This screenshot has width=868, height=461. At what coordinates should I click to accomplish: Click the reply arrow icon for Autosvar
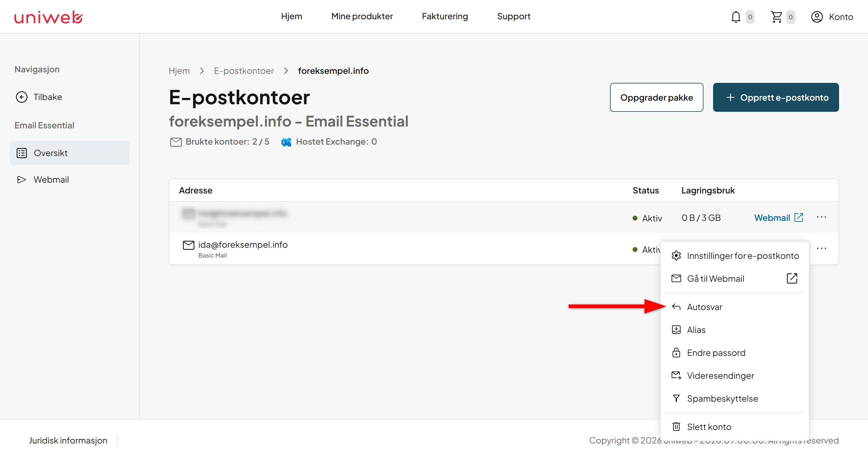(676, 307)
